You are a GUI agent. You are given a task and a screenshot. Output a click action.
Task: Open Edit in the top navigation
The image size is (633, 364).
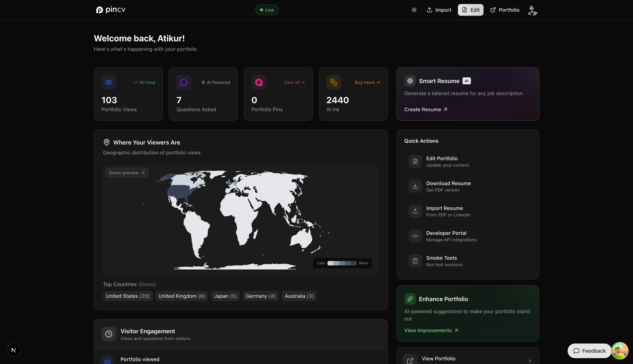(x=471, y=10)
